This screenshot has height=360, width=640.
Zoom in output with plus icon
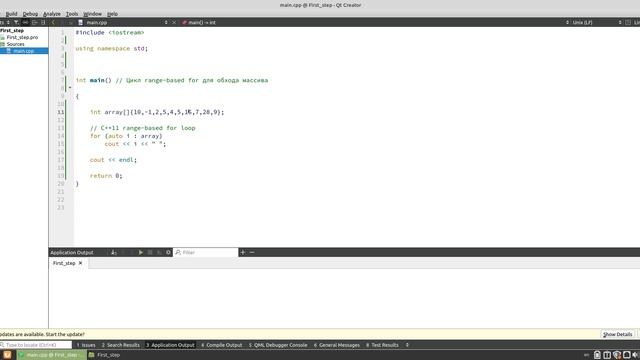pyautogui.click(x=243, y=253)
